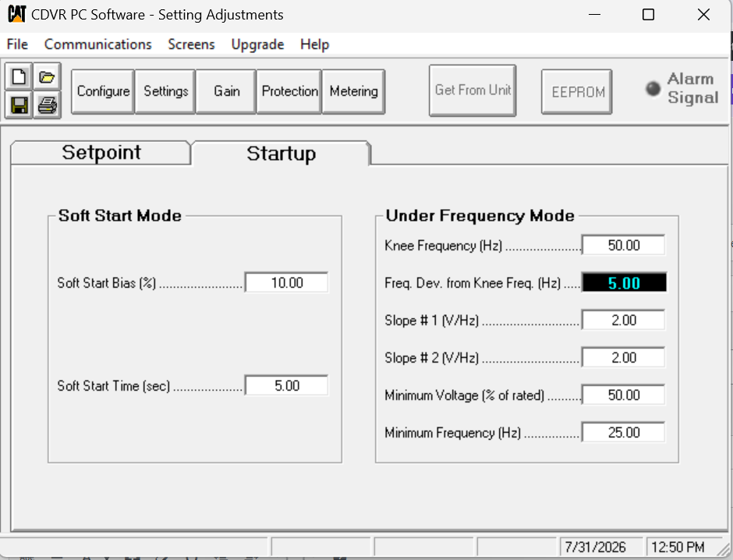Show the Metering screen
The image size is (733, 560).
tap(353, 91)
